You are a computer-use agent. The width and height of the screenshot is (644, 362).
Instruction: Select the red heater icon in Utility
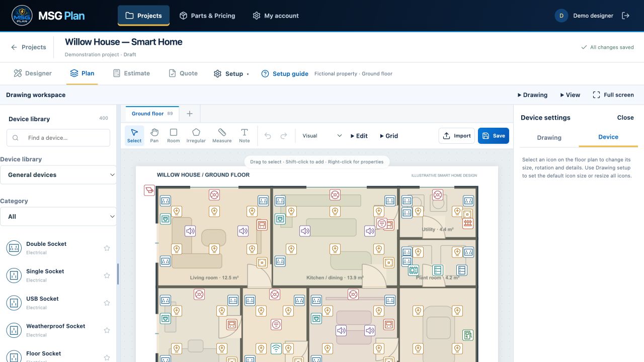click(x=468, y=223)
